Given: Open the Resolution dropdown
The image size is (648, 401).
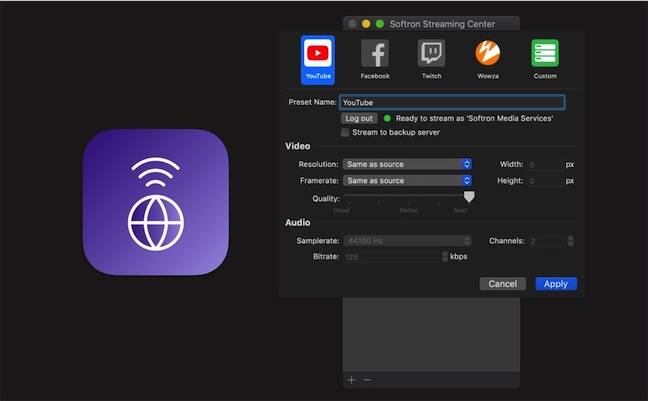Looking at the screenshot, I should click(x=407, y=164).
